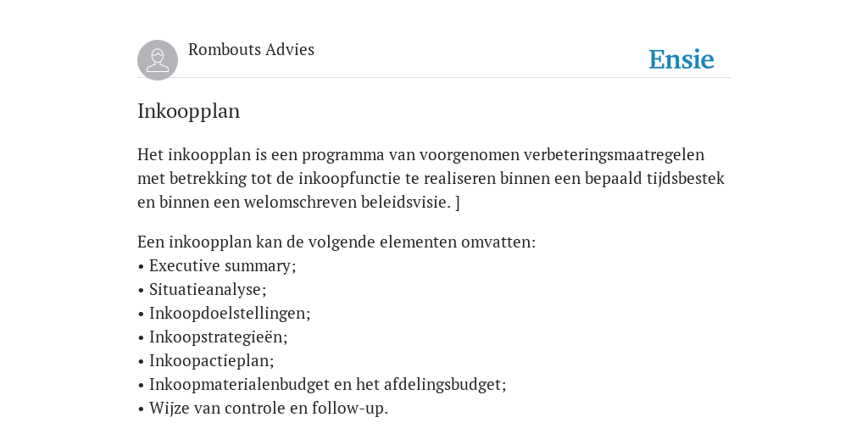The width and height of the screenshot is (868, 434).
Task: Open the Ensie logo link
Action: pos(682,59)
